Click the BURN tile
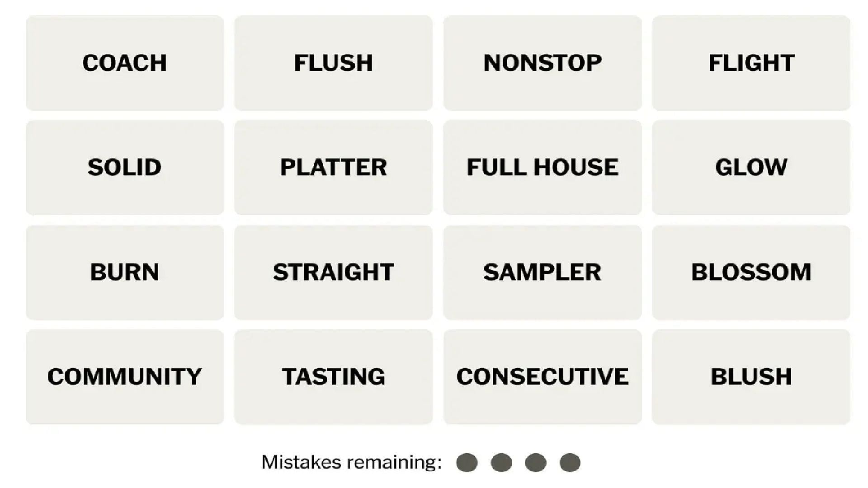This screenshot has height=488, width=868. (x=125, y=272)
